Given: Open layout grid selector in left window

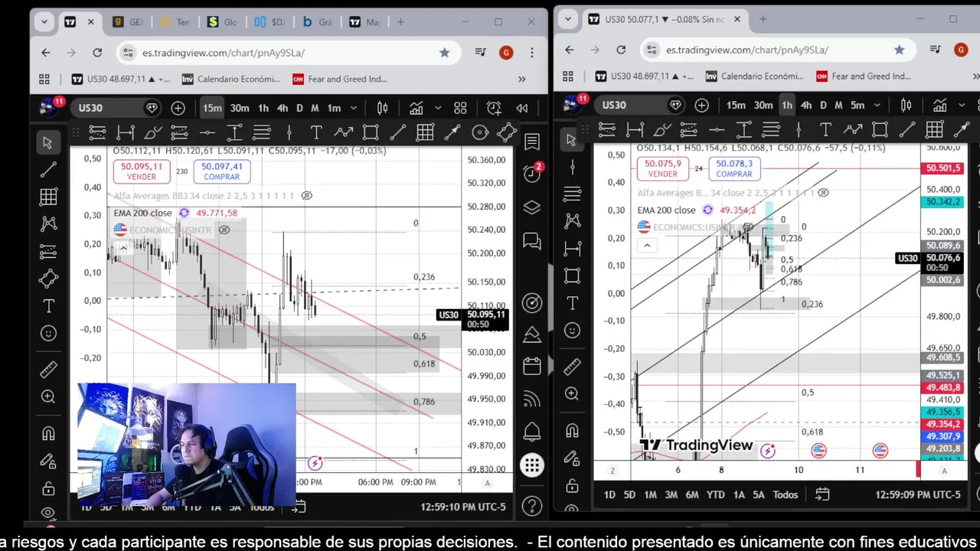Looking at the screenshot, I should point(460,108).
